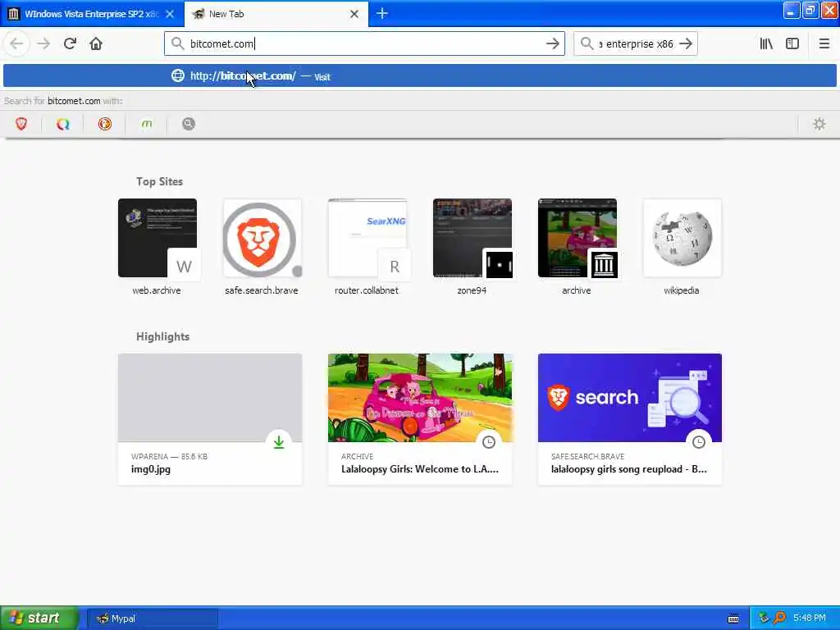840x630 pixels.
Task: Switch to Windows Vista Enterprise SP2 tab
Action: [92, 14]
